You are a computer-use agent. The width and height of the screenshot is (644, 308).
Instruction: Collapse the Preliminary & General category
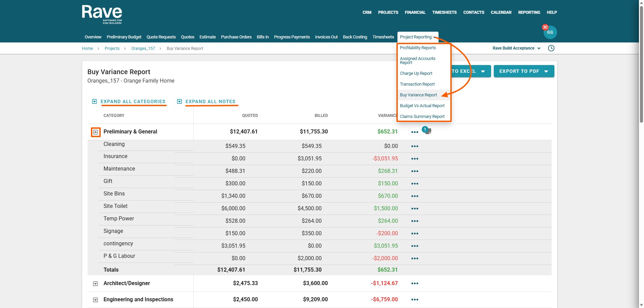(96, 132)
